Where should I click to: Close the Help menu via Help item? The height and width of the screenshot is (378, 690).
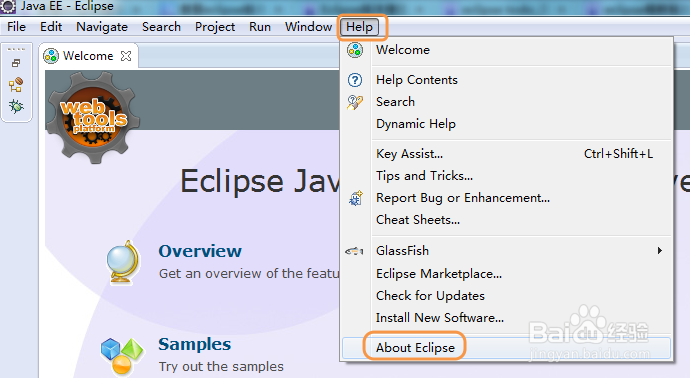[360, 27]
